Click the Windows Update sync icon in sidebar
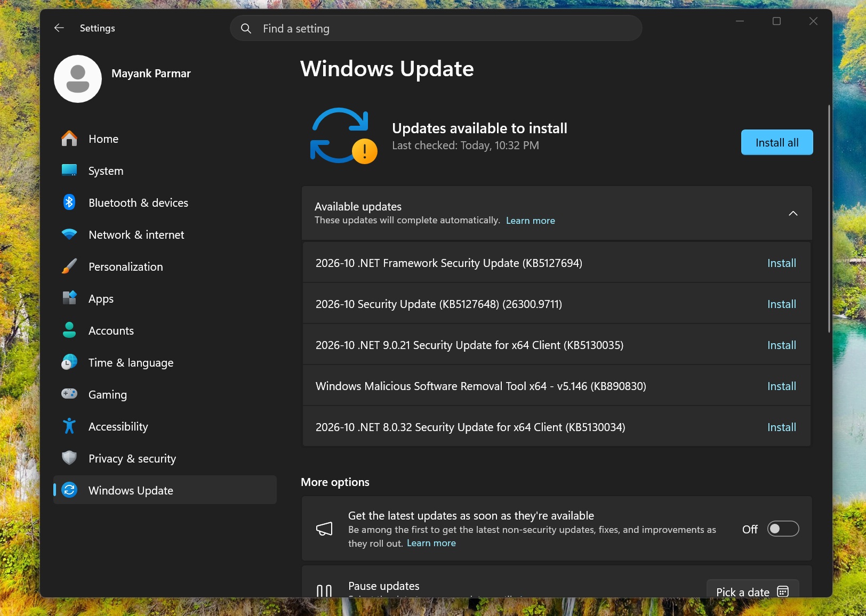Image resolution: width=866 pixels, height=616 pixels. tap(69, 490)
